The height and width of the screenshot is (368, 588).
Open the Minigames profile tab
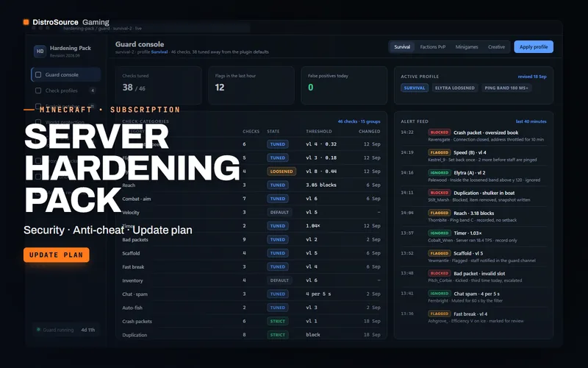click(x=467, y=47)
